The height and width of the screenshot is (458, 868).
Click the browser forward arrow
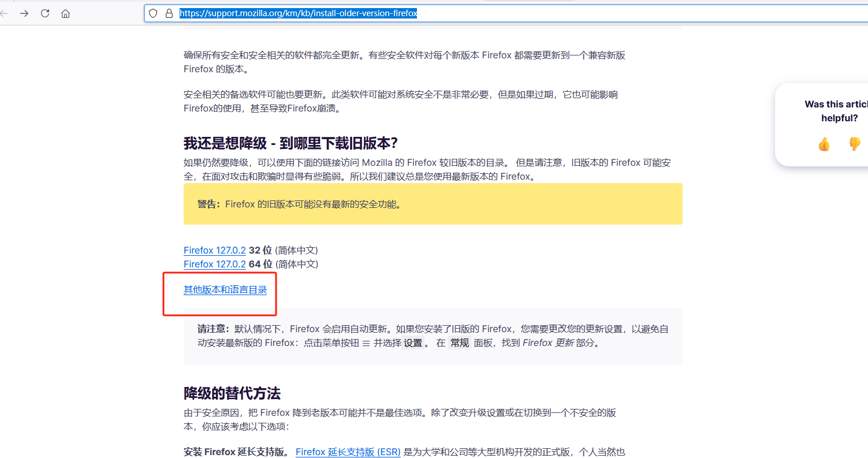(24, 13)
